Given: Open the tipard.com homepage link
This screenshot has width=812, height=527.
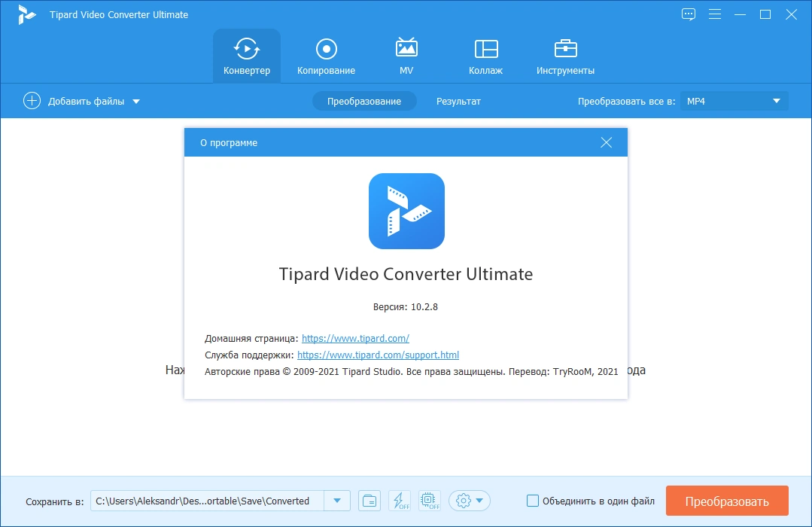Looking at the screenshot, I should point(355,338).
